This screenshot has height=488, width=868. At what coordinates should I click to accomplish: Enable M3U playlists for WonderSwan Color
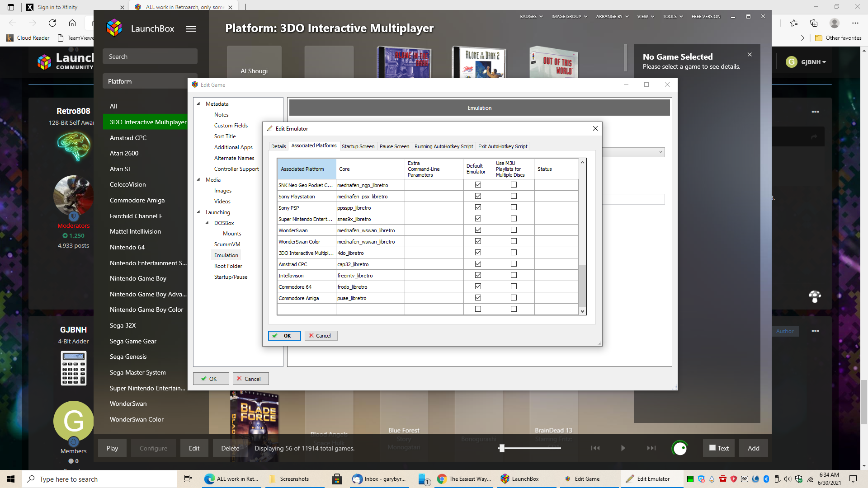(514, 241)
